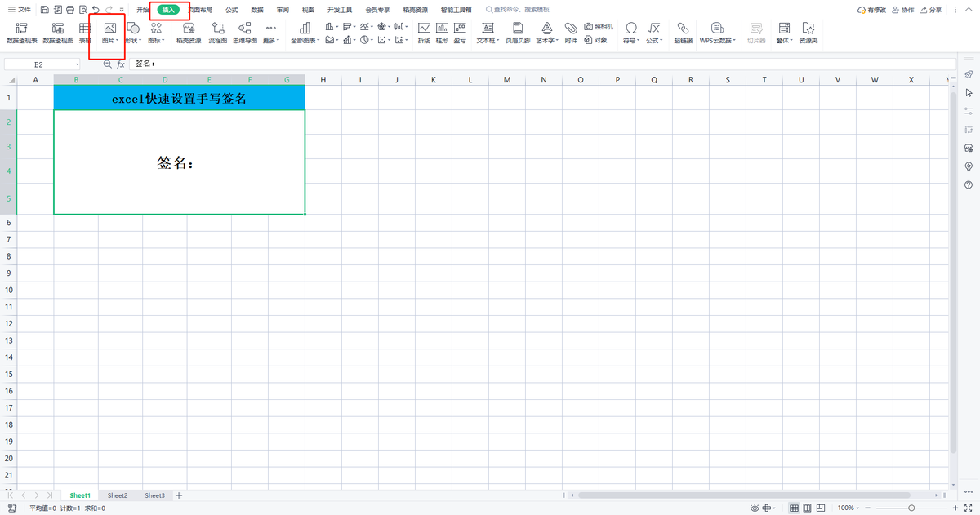This screenshot has width=980, height=515.
Task: Switch to the 视图 view tab
Action: (308, 10)
